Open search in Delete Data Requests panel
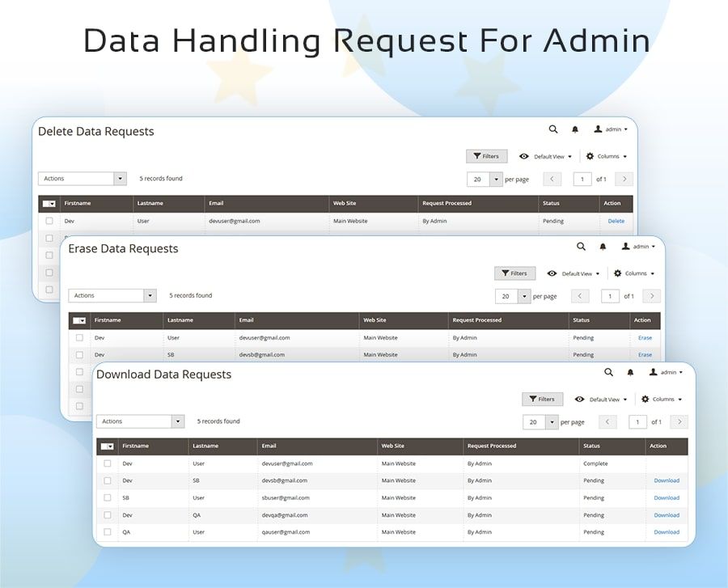 [553, 129]
